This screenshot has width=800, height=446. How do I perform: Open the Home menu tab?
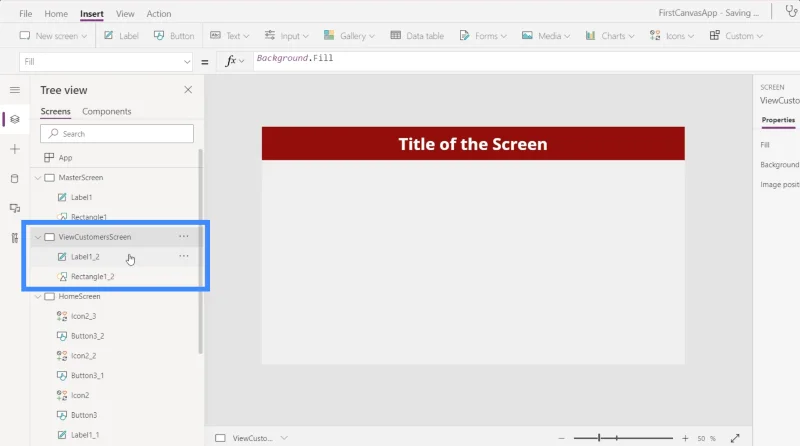coord(56,14)
